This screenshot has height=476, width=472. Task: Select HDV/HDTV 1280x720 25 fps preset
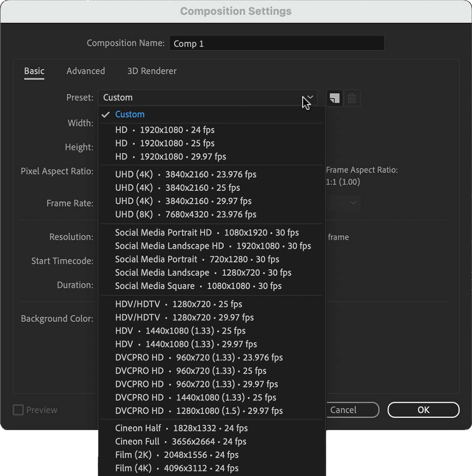click(212, 304)
